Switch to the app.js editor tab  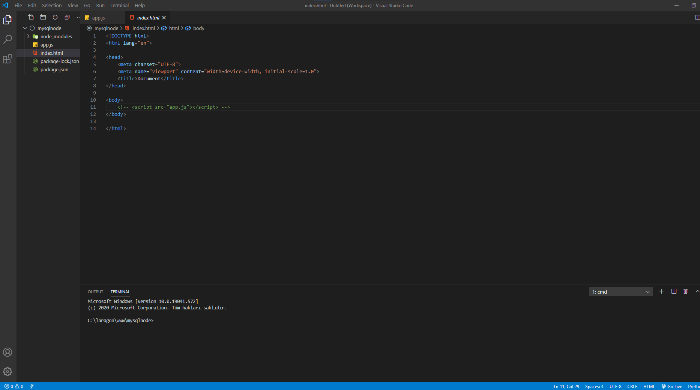[x=102, y=18]
